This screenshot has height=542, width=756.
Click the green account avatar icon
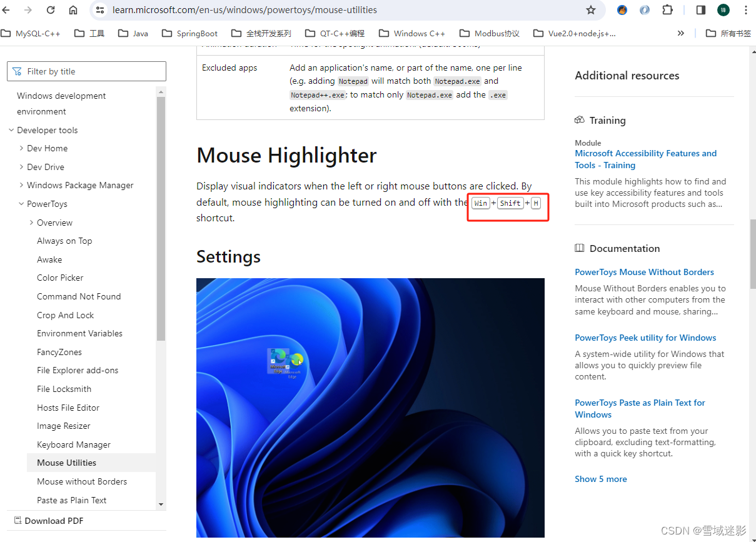[724, 10]
